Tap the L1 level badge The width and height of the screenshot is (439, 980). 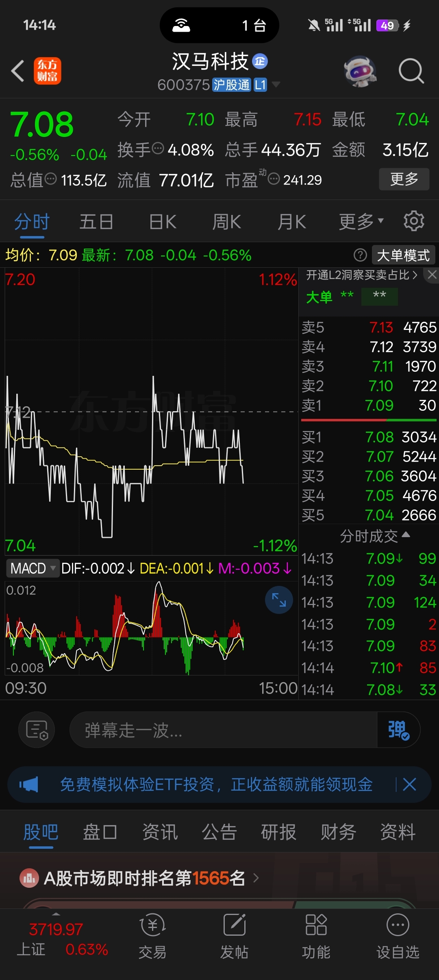click(x=261, y=85)
